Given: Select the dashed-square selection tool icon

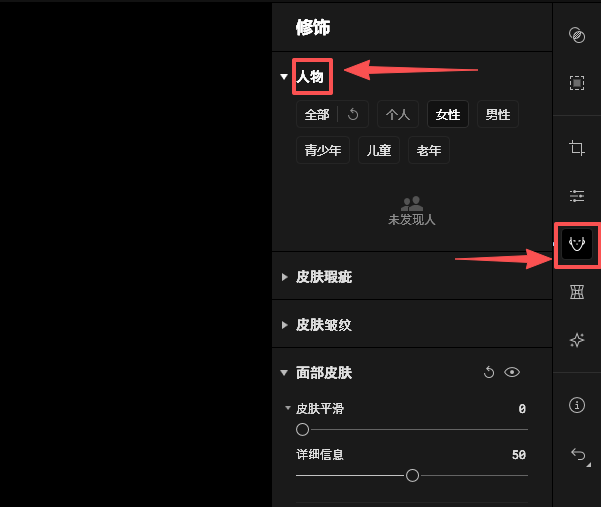Looking at the screenshot, I should point(577,83).
